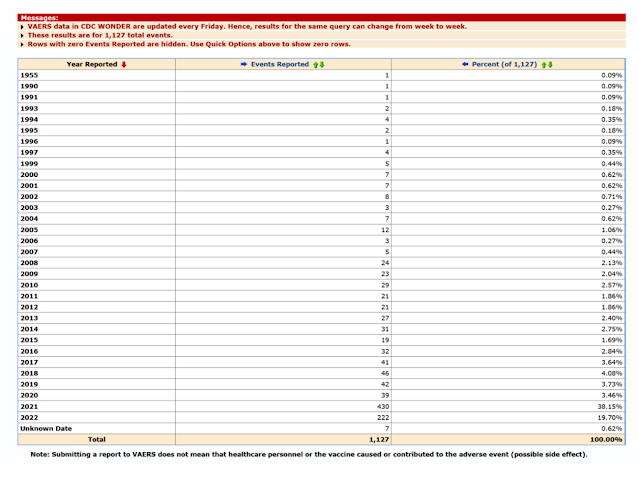Sort Events Reported ascending with green up arrow
639x478 pixels.
point(315,64)
